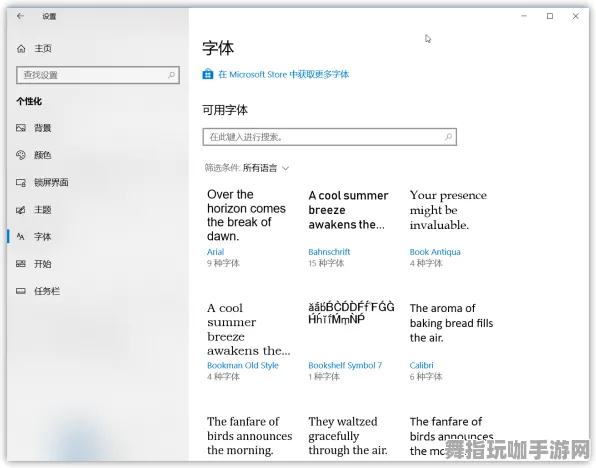Click Arial preview "Over the horizon comes"
Viewport: 596px width, 468px height.
(246, 215)
